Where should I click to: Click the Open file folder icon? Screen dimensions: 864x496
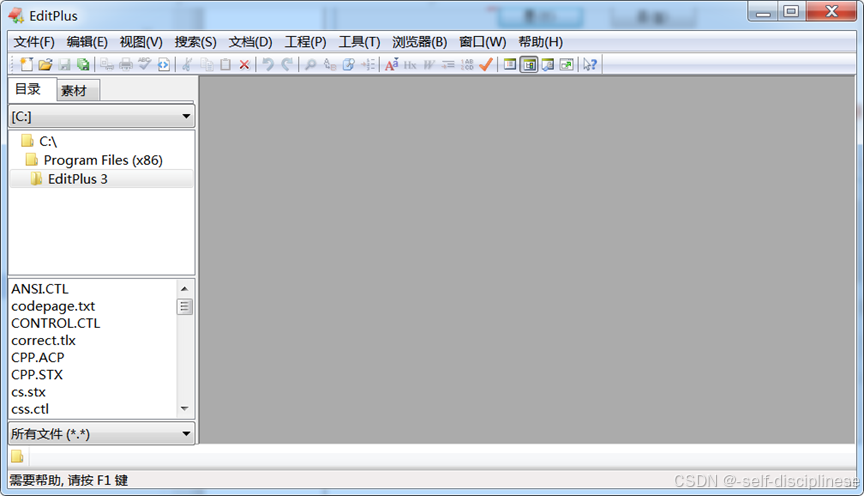tap(45, 64)
